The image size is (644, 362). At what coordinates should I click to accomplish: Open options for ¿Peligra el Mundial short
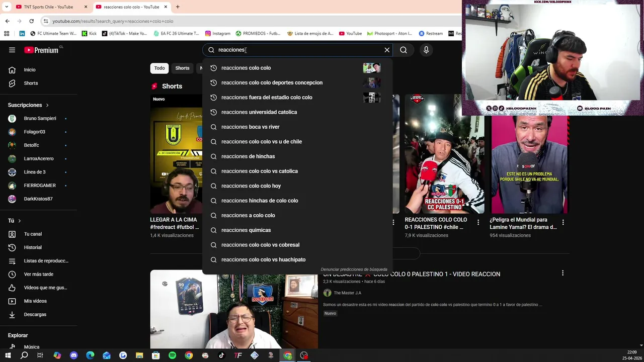(563, 222)
